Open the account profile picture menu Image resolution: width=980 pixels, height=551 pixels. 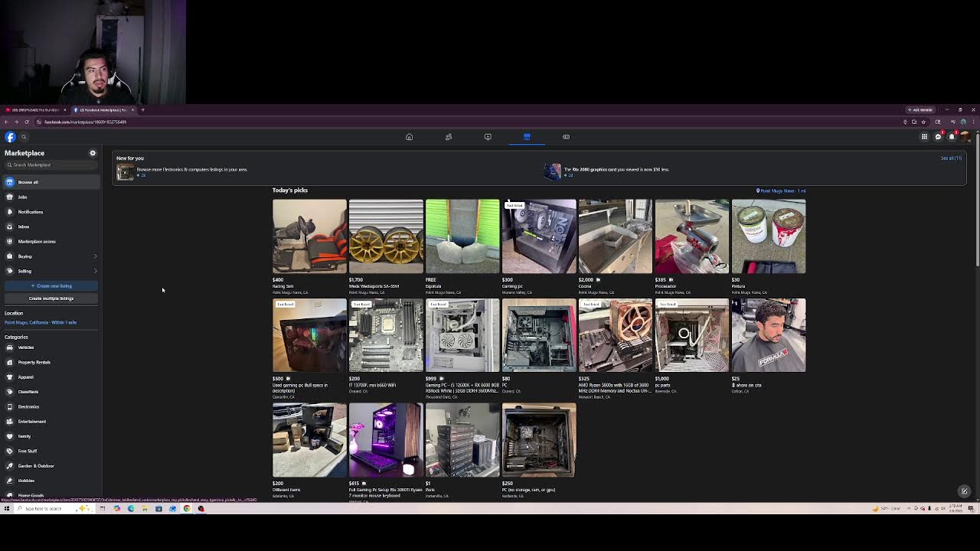pos(965,137)
